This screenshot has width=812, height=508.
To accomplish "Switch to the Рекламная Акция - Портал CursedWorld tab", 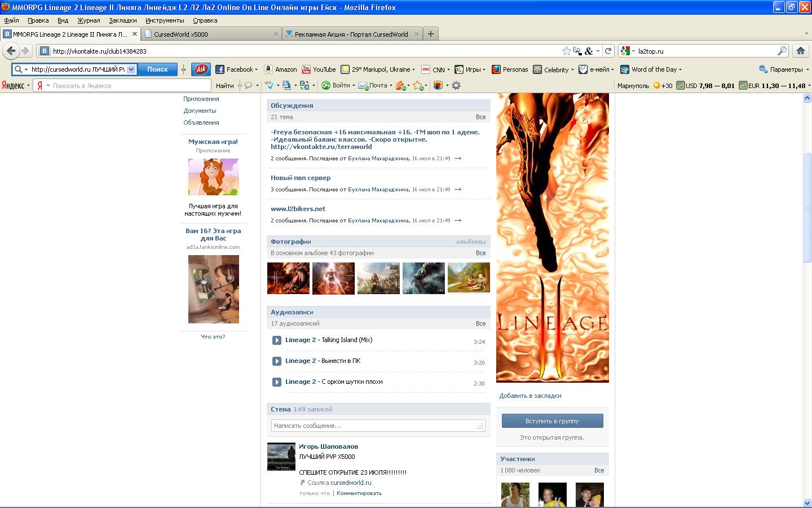I will (x=352, y=34).
